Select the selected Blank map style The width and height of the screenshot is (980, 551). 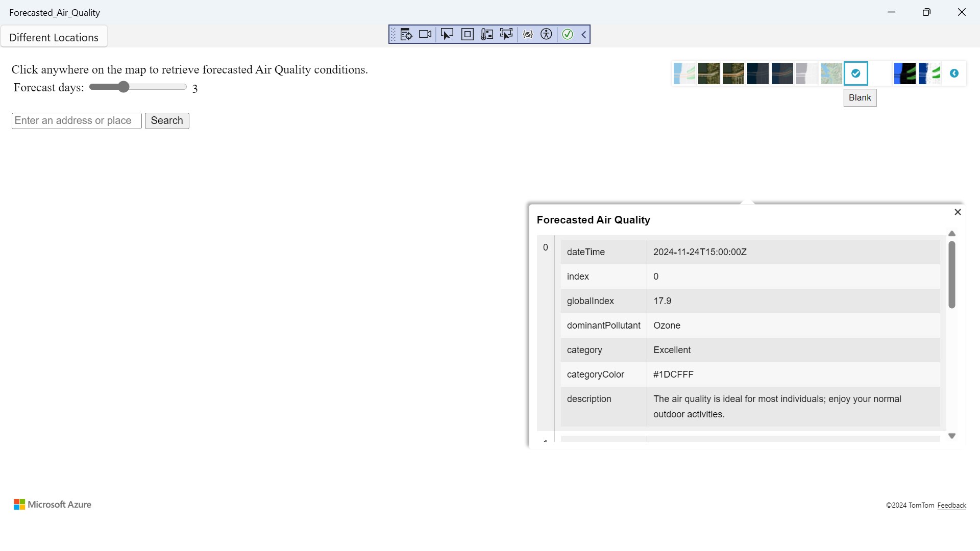point(856,73)
